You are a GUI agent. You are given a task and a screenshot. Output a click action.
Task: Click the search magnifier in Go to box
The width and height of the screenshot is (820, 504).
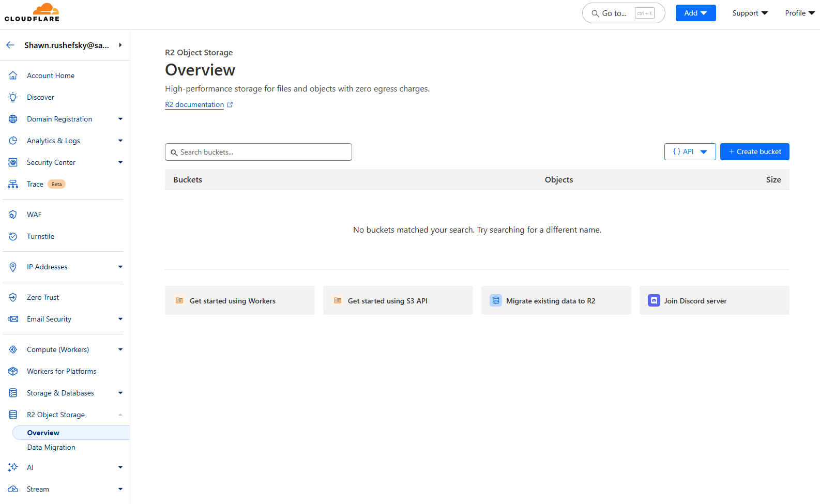coord(595,13)
